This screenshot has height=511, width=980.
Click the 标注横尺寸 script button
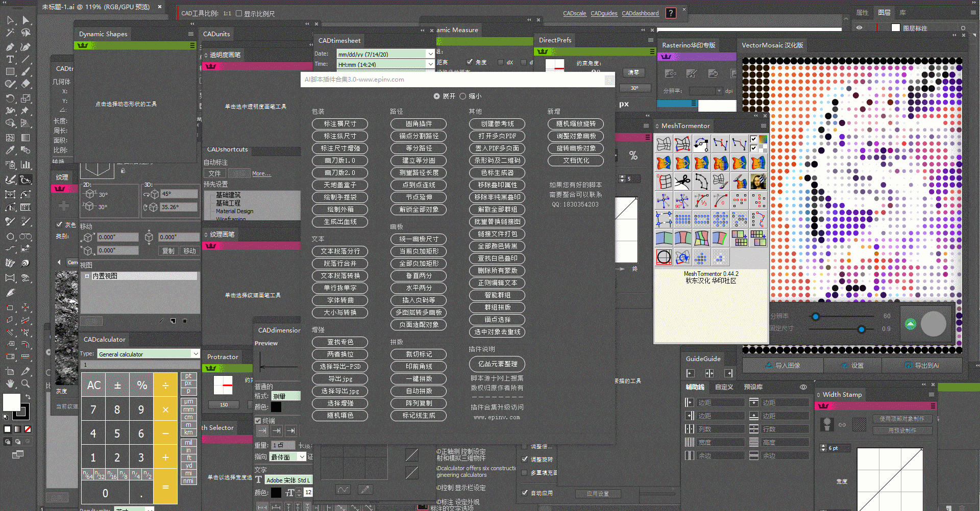[x=340, y=124]
